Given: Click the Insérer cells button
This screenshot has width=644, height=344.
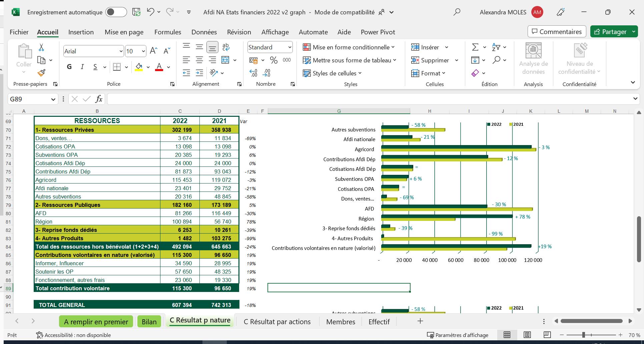Looking at the screenshot, I should [x=426, y=47].
